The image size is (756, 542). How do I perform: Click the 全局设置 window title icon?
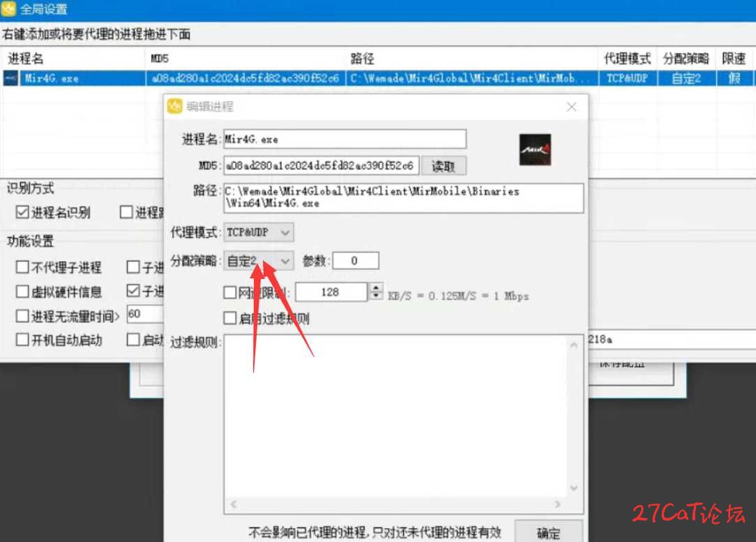[x=8, y=8]
